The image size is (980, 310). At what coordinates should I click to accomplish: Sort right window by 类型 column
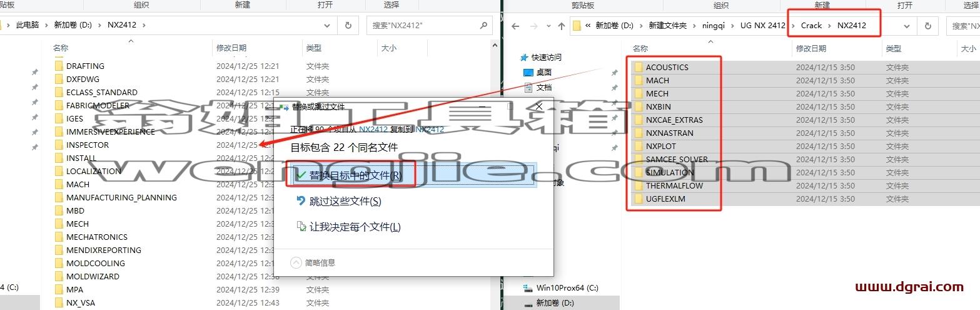point(894,48)
